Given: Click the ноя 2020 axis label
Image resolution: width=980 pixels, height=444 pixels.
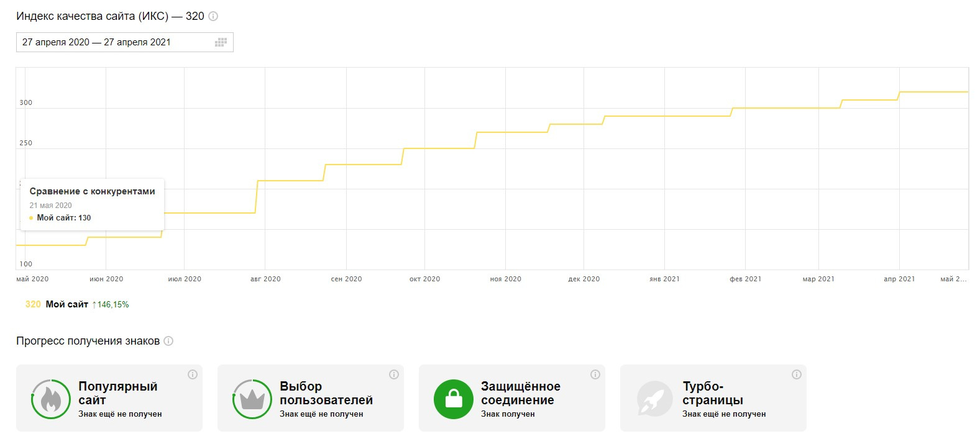Looking at the screenshot, I should (x=506, y=279).
